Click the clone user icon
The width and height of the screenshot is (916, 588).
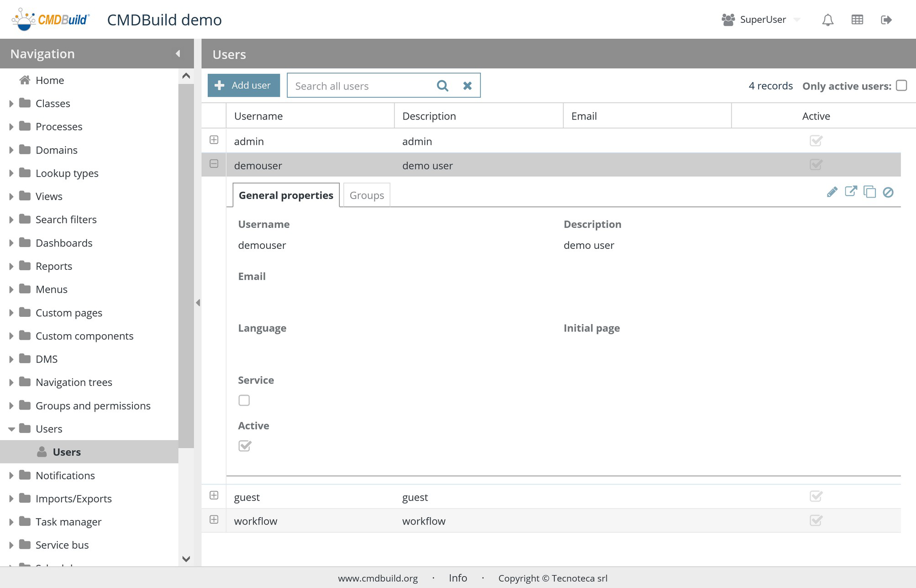[x=869, y=192]
